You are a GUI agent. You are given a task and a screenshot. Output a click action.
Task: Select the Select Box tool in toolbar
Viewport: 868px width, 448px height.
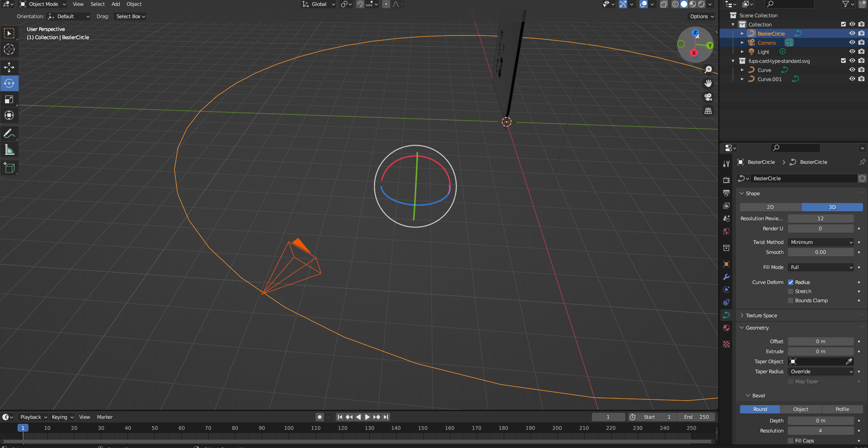coord(9,33)
